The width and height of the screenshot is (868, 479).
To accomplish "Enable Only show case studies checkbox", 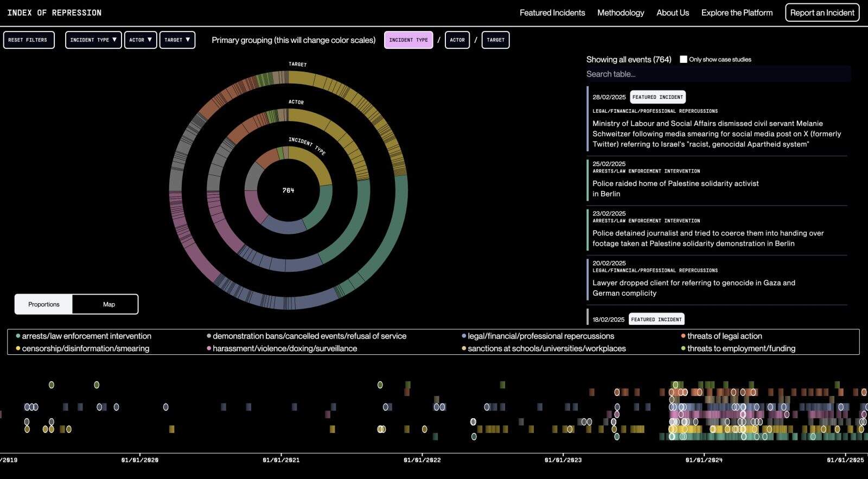I will tap(684, 59).
